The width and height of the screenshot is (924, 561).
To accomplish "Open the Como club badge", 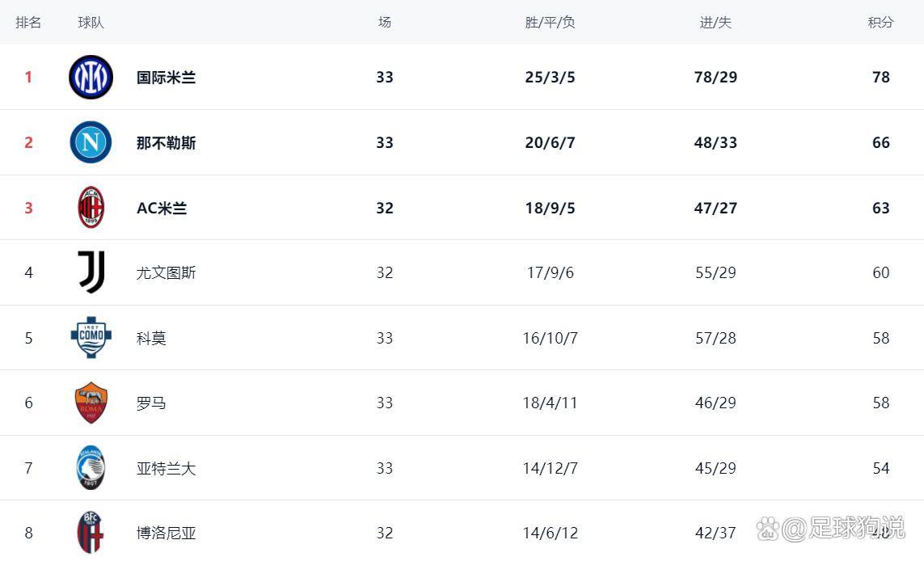I will pyautogui.click(x=91, y=338).
